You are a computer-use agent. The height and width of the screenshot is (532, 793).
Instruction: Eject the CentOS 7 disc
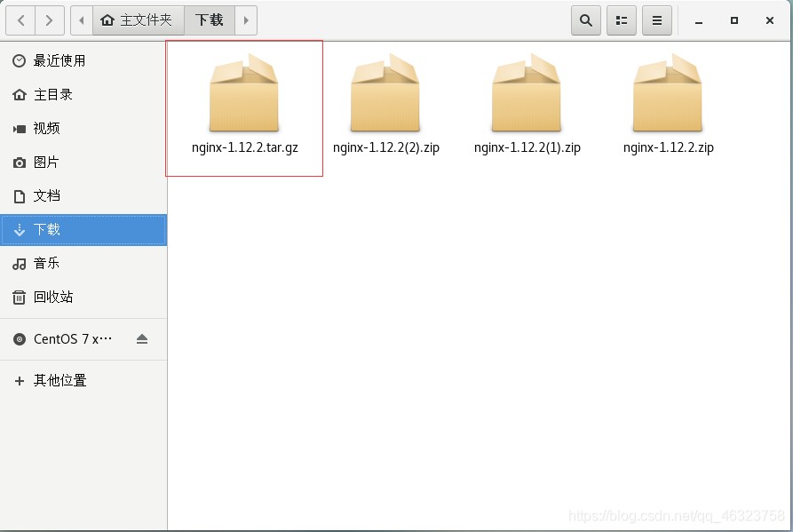point(142,338)
